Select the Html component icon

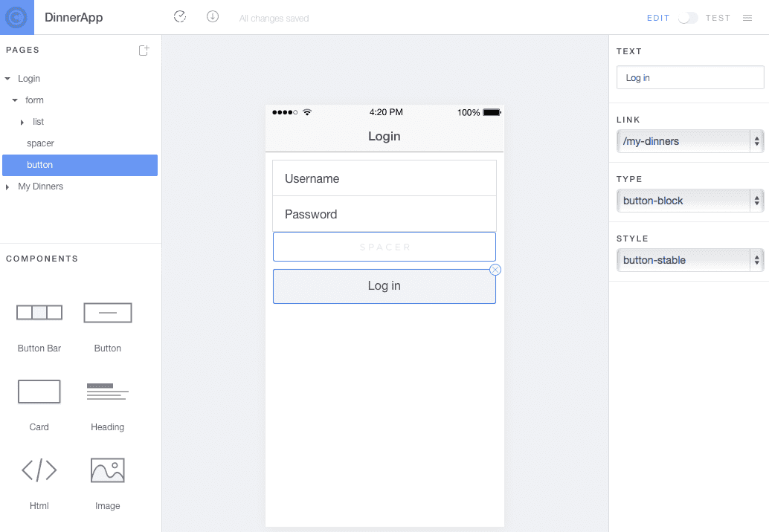pyautogui.click(x=39, y=470)
